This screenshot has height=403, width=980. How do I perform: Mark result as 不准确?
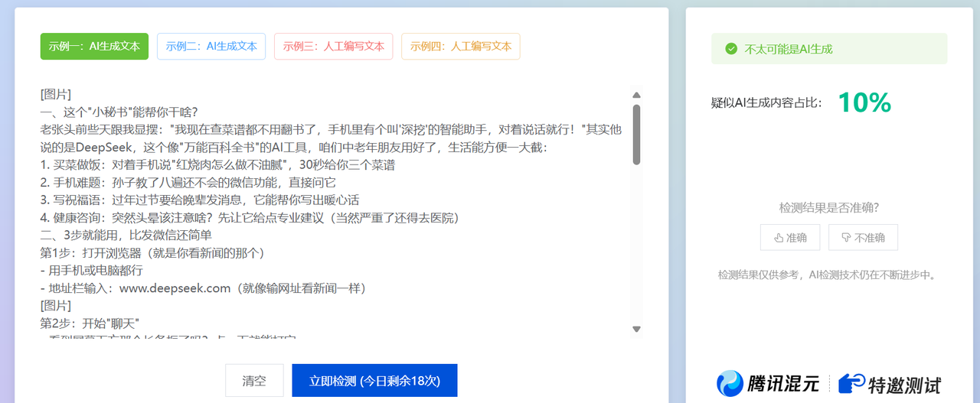[x=863, y=238]
